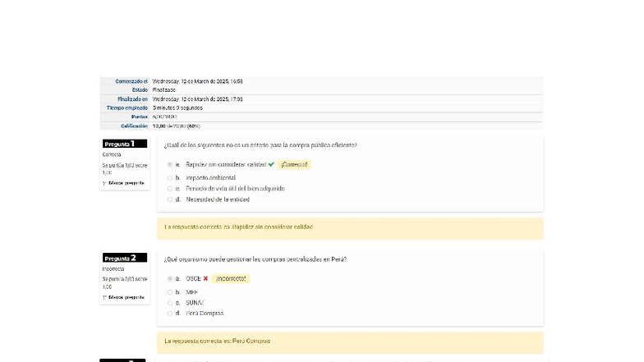Flag Pregunta 2 with 'Marcar pregunta'
The height and width of the screenshot is (362, 644).
[x=126, y=297]
